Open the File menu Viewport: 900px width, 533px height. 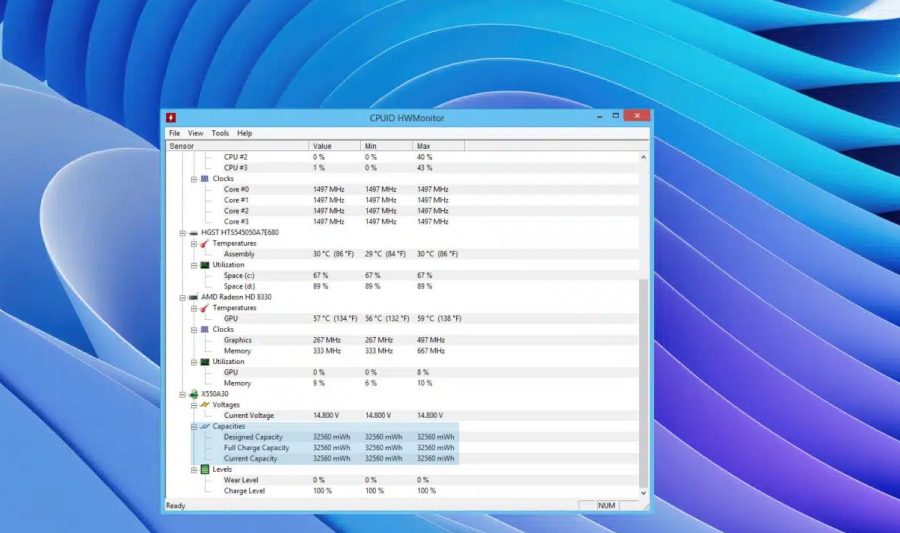[174, 133]
